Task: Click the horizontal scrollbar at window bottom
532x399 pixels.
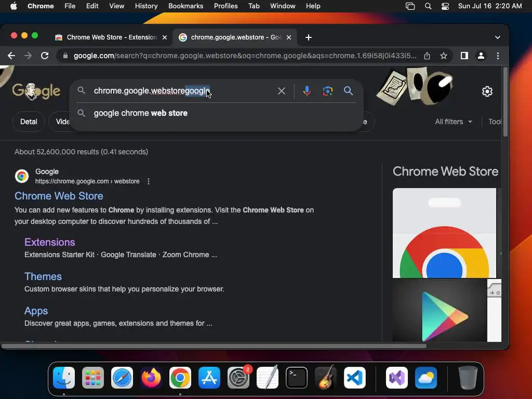Action: [x=214, y=346]
